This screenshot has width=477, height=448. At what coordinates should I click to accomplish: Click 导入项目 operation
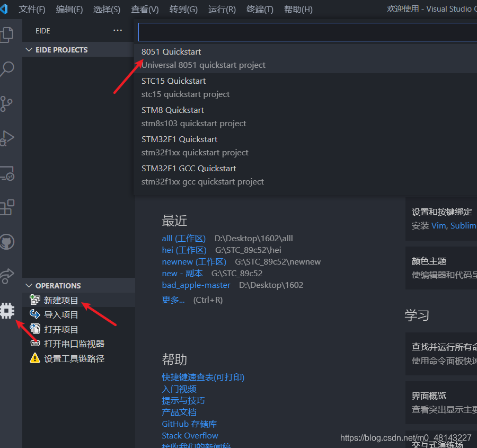[x=61, y=314]
